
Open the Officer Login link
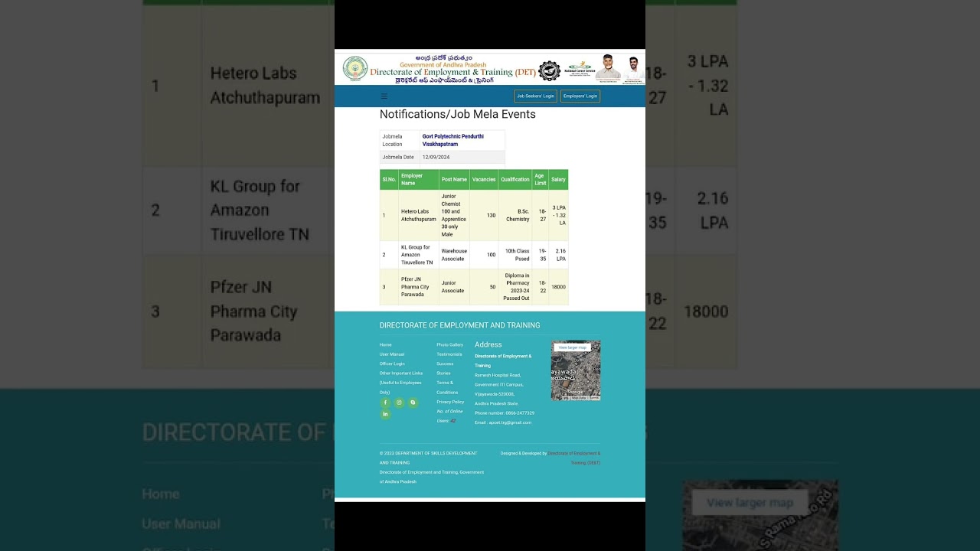coord(392,364)
